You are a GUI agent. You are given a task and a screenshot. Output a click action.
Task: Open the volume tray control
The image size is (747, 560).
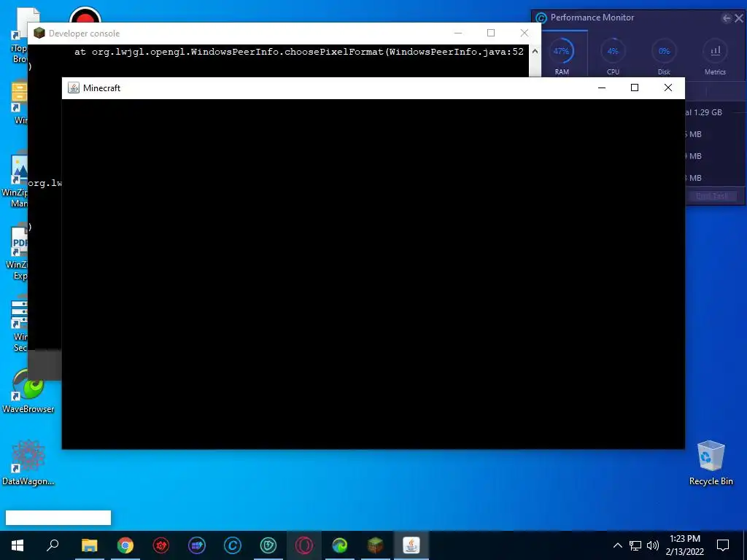point(653,545)
